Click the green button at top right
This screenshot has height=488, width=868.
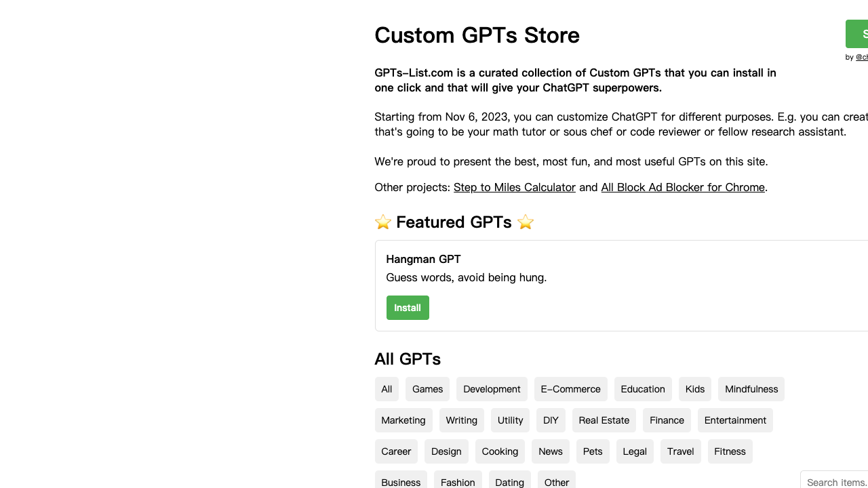click(x=857, y=34)
